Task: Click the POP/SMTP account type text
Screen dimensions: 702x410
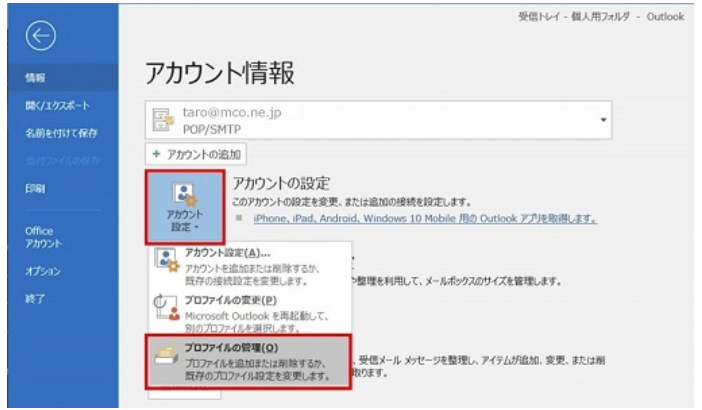Action: pos(212,129)
